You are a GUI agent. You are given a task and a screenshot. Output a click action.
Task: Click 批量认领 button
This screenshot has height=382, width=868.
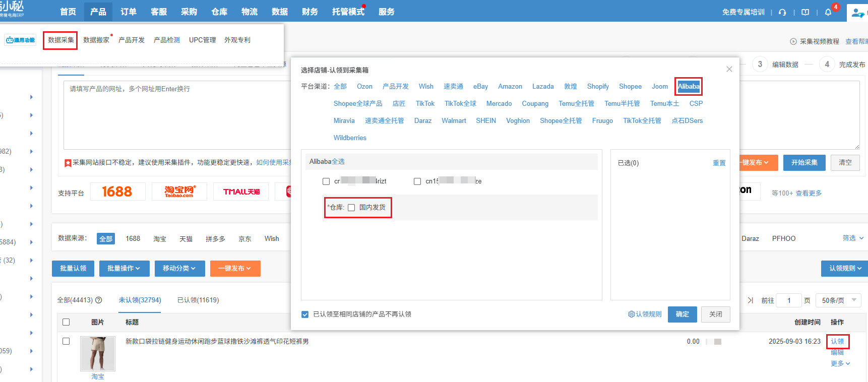(x=73, y=269)
